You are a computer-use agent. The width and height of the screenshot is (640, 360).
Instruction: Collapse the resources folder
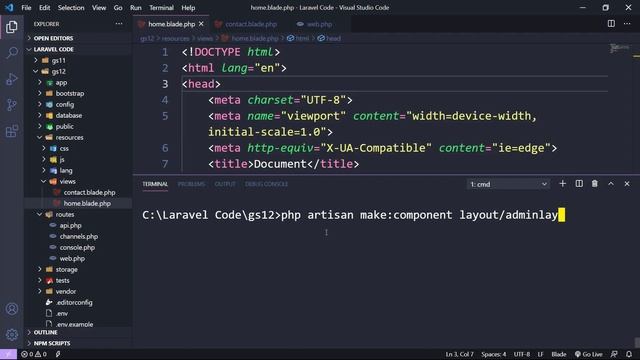click(78, 137)
